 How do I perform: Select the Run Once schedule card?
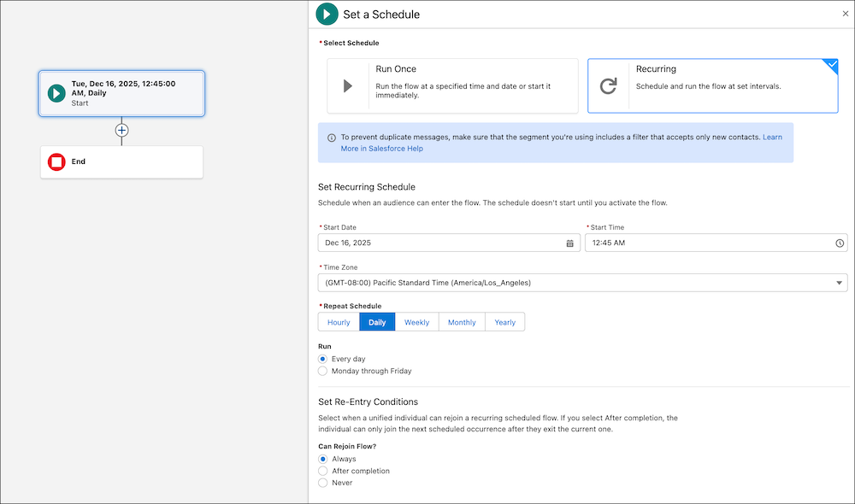pyautogui.click(x=452, y=86)
